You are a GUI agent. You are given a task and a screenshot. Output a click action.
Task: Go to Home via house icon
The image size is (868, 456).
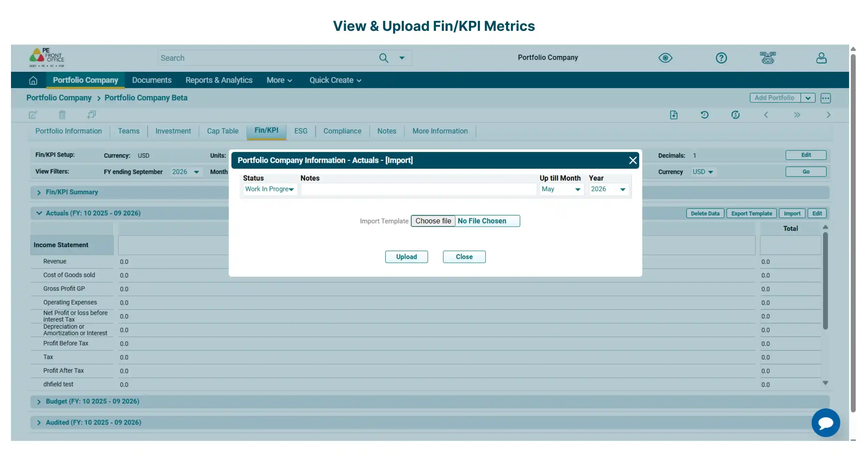click(x=33, y=80)
